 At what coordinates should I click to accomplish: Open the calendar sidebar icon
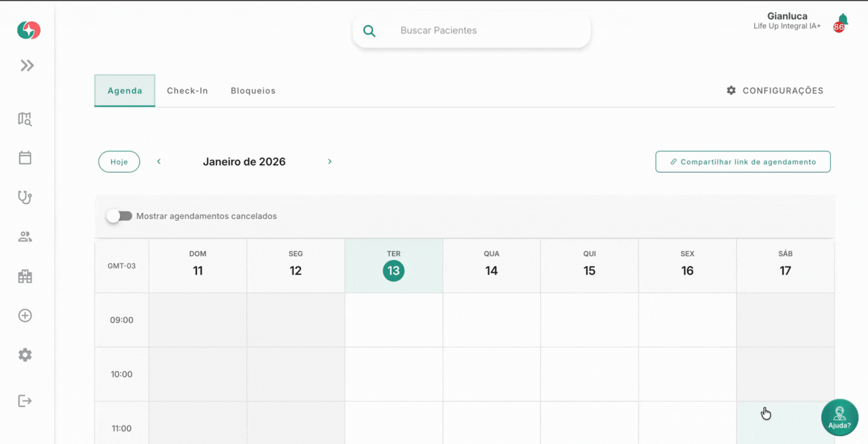click(x=25, y=158)
